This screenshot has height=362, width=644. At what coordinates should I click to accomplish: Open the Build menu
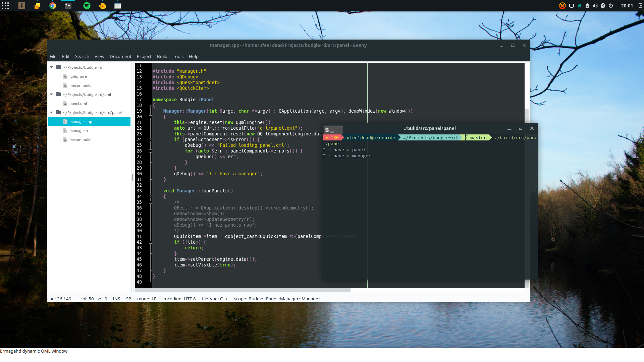click(x=162, y=56)
